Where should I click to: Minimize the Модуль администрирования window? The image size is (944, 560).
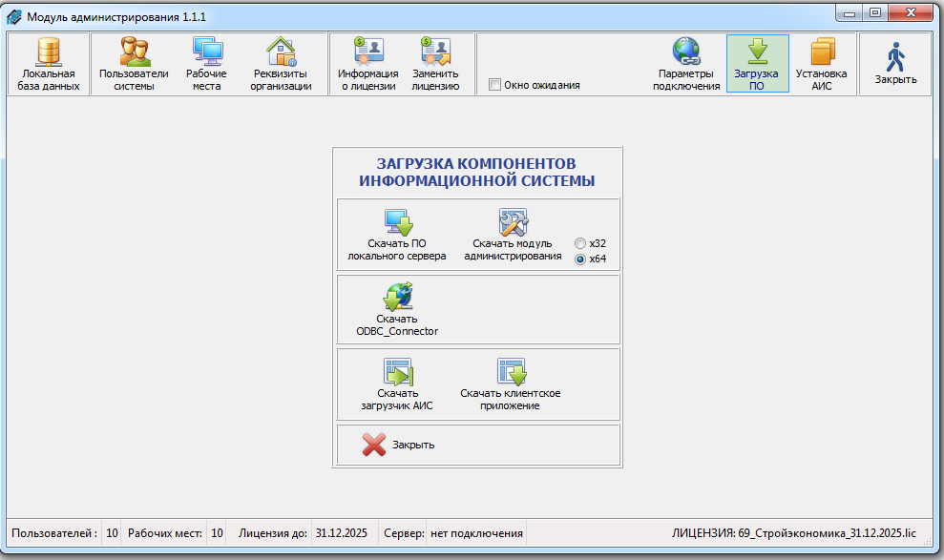[850, 12]
